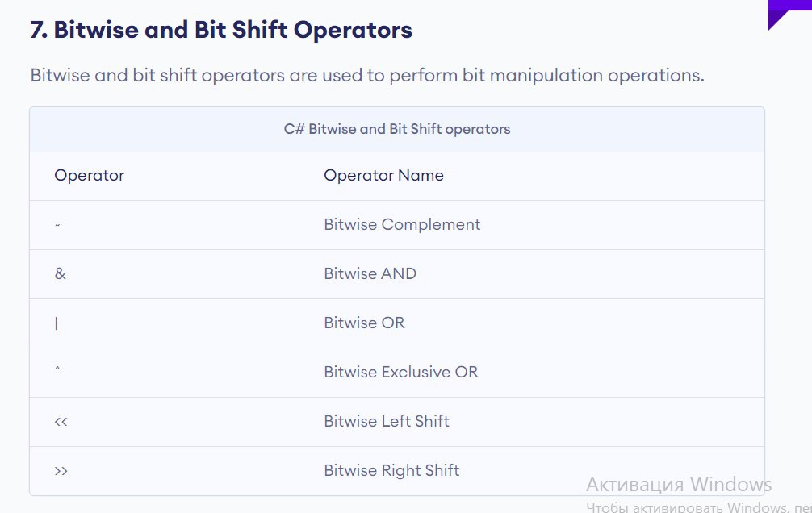The height and width of the screenshot is (513, 812).
Task: Click the introductory paragraph about bit manipulation
Action: point(367,76)
